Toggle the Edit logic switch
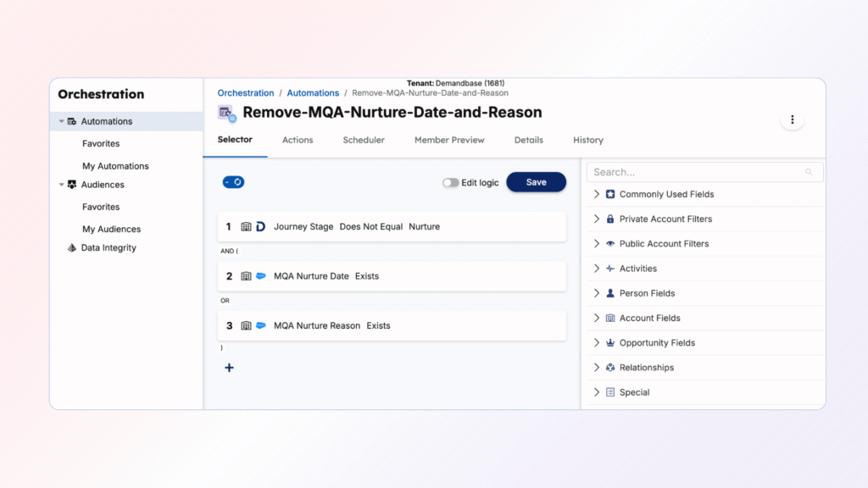Image resolution: width=868 pixels, height=488 pixels. point(449,182)
